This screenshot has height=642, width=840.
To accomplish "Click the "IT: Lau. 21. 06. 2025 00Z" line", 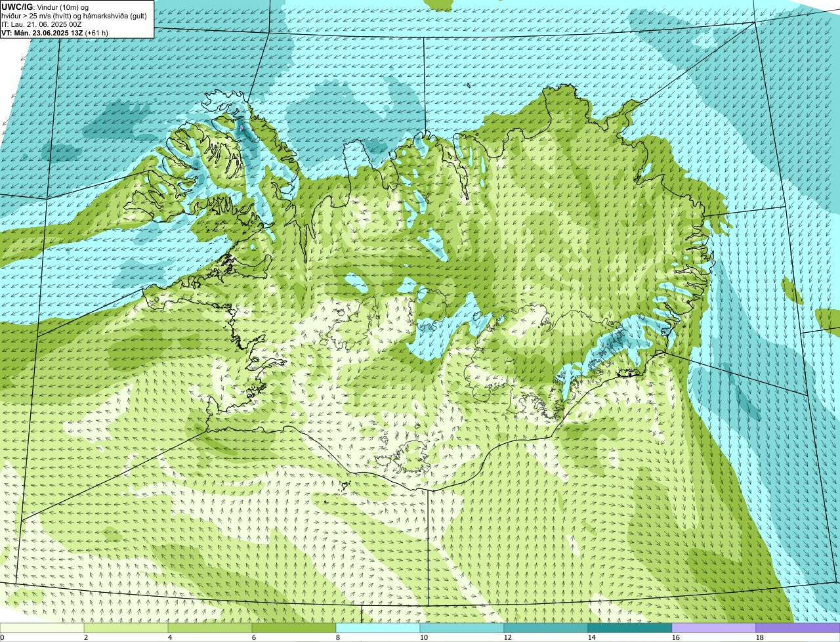I will point(41,24).
